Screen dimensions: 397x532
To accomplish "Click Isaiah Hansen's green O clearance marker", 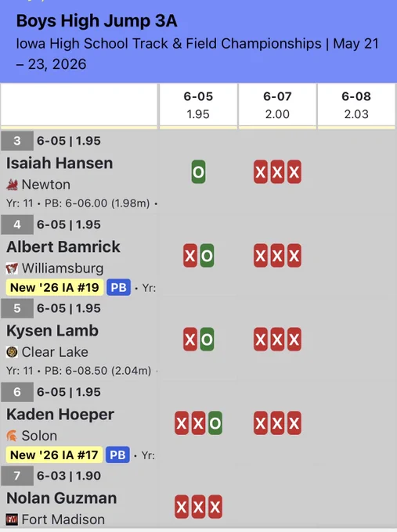I will 198,172.
